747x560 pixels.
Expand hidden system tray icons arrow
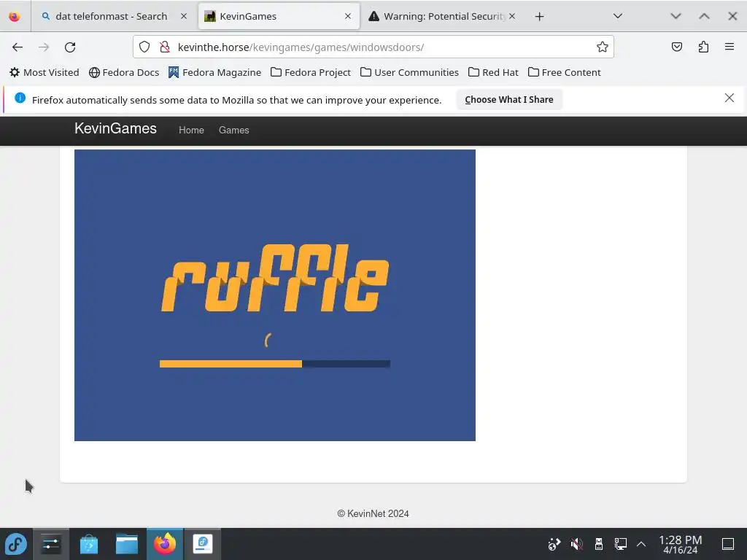point(641,544)
